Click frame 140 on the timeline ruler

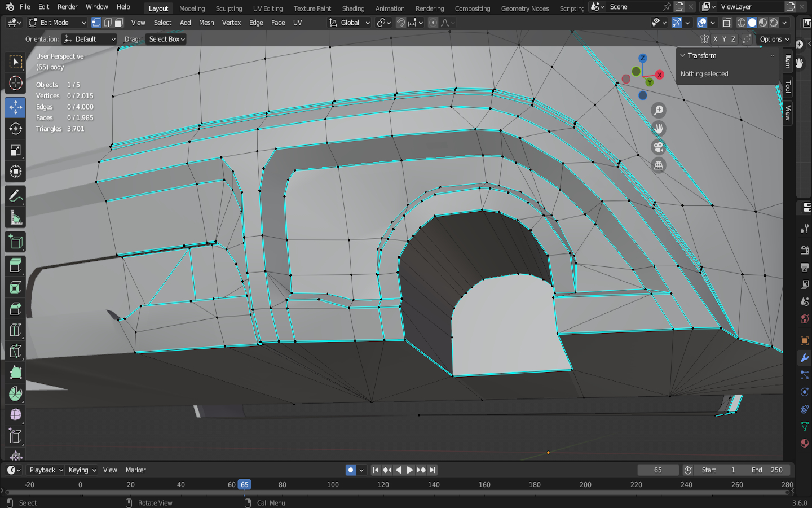[x=434, y=485]
